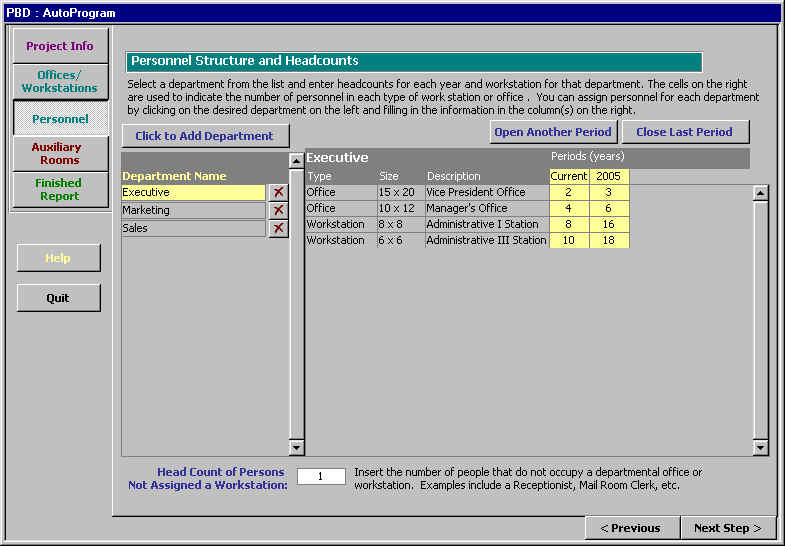785x546 pixels.
Task: Open the Finished Report tab
Action: point(60,189)
